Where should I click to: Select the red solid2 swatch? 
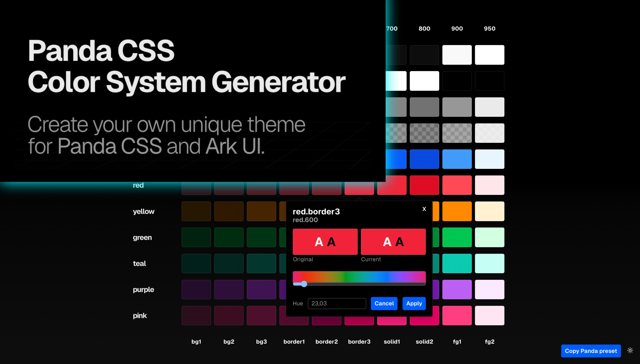tap(424, 185)
